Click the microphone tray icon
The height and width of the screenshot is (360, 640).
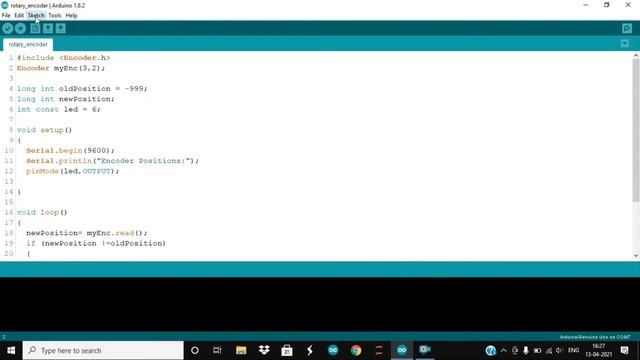tap(526, 350)
